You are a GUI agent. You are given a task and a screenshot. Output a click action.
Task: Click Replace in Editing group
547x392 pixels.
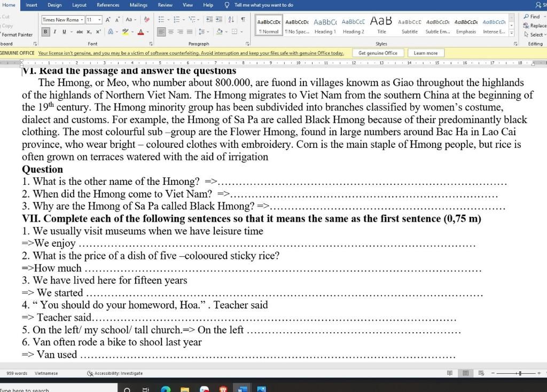coord(534,26)
